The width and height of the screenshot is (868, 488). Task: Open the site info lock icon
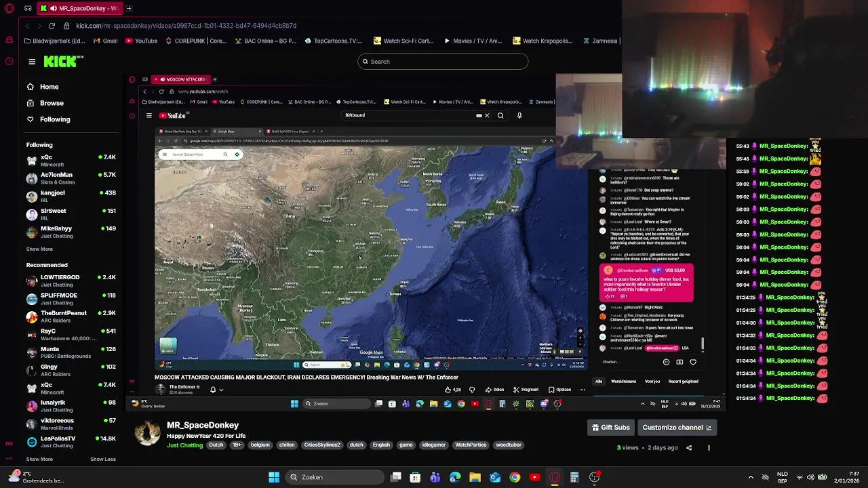coord(66,26)
